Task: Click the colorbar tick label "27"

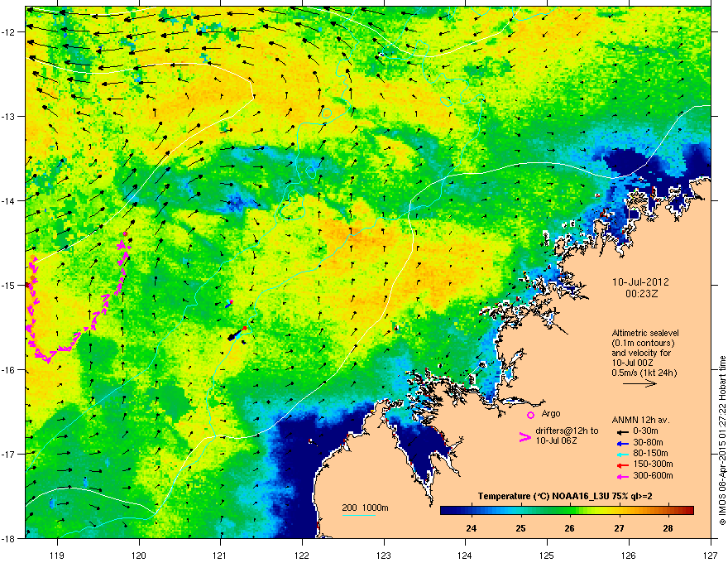Action: [619, 528]
